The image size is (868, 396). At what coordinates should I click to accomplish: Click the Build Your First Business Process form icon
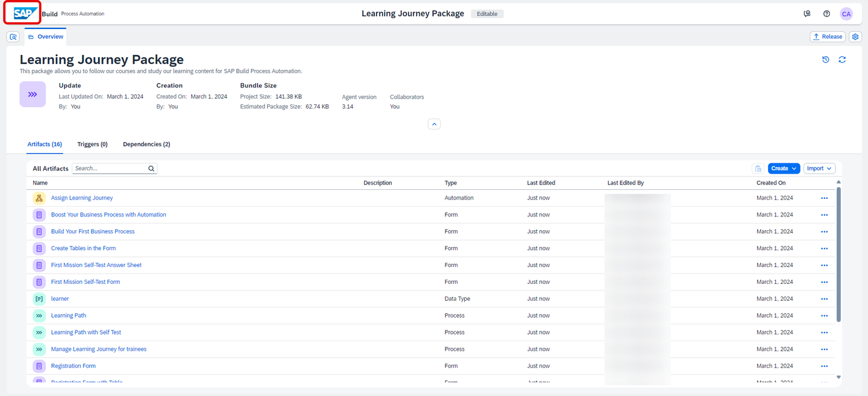(39, 231)
